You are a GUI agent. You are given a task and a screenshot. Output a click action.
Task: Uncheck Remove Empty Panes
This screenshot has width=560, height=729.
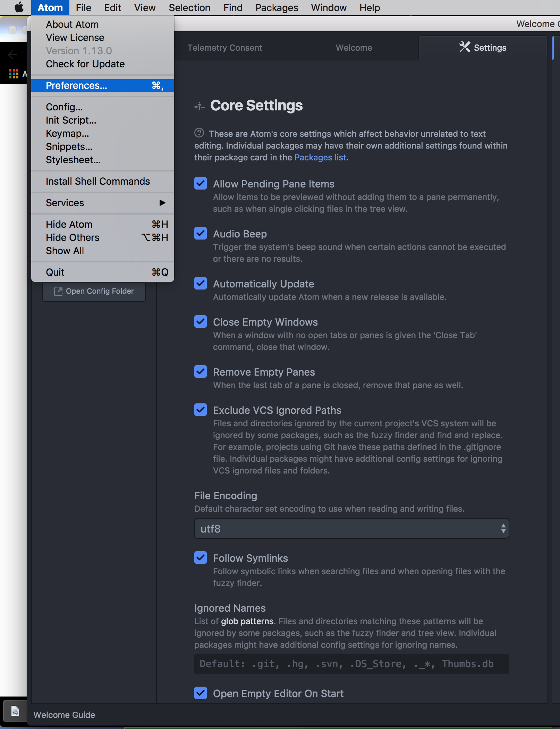click(x=201, y=371)
